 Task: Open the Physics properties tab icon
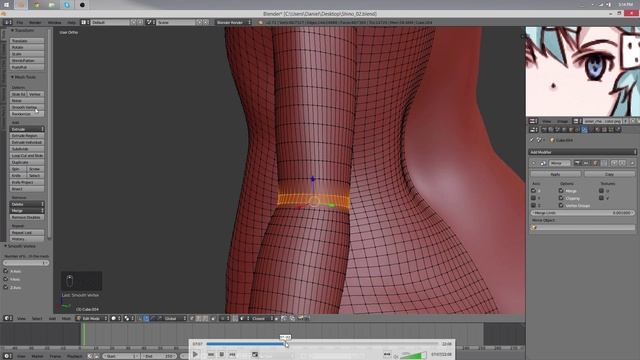(x=618, y=130)
